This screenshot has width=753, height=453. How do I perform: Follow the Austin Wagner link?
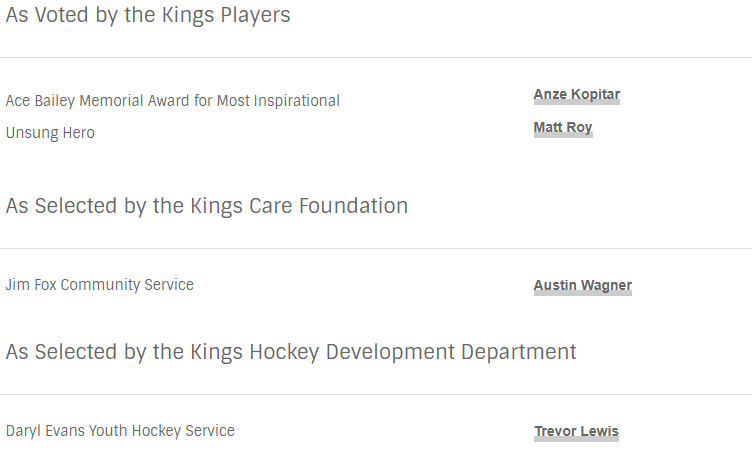[583, 285]
